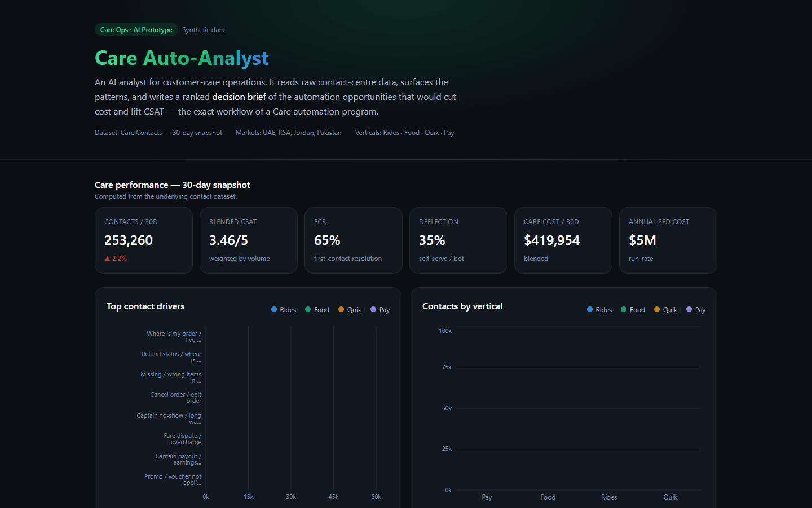This screenshot has height=508, width=812.
Task: Click the 'Fare dispute / overcharge' label
Action: pos(182,439)
